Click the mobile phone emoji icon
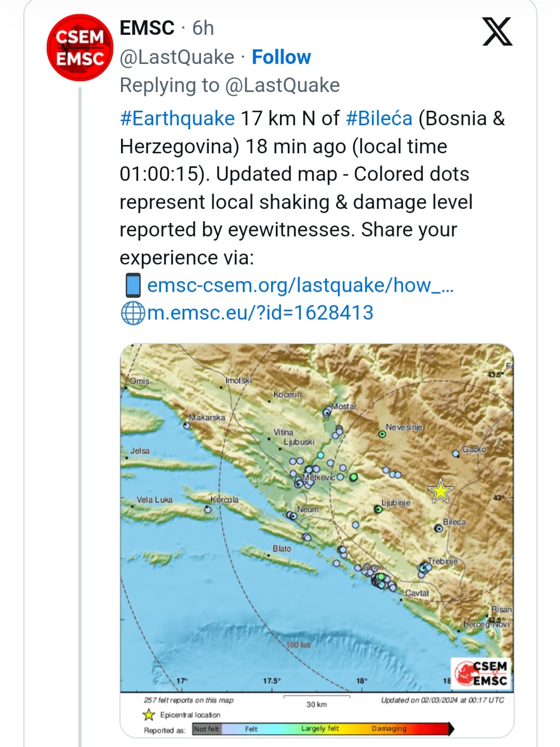Screen dimensions: 560x747 133,285
